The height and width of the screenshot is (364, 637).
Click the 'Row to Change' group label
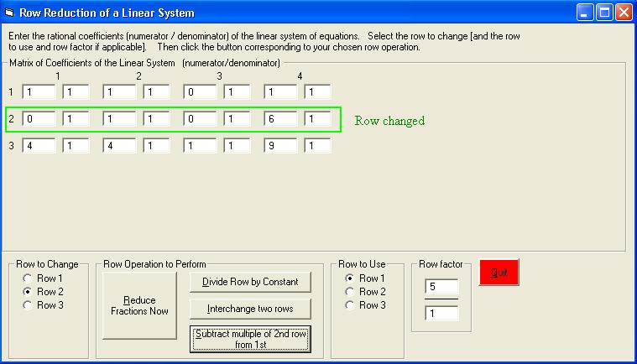[47, 264]
